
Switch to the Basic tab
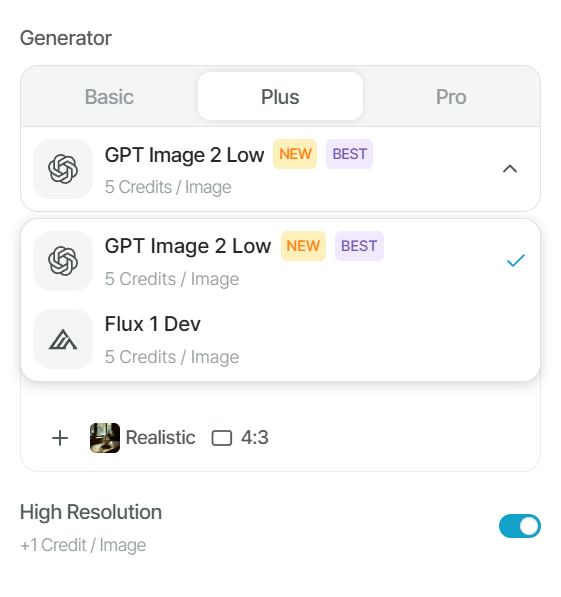(x=109, y=97)
